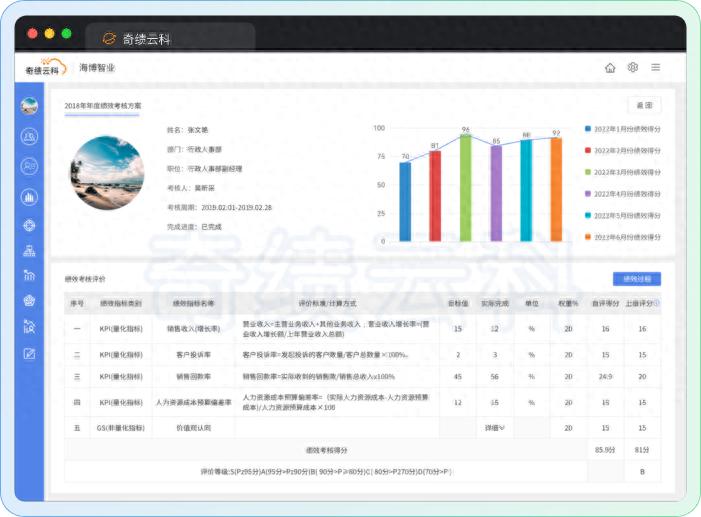Select the 客户投诉率 indicator name cell
The width and height of the screenshot is (701, 517).
pyautogui.click(x=193, y=355)
